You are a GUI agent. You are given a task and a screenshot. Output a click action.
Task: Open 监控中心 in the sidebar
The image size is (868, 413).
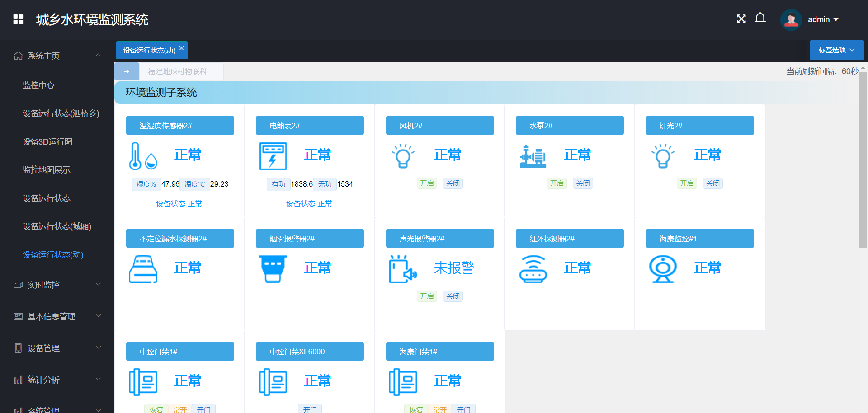(x=38, y=85)
